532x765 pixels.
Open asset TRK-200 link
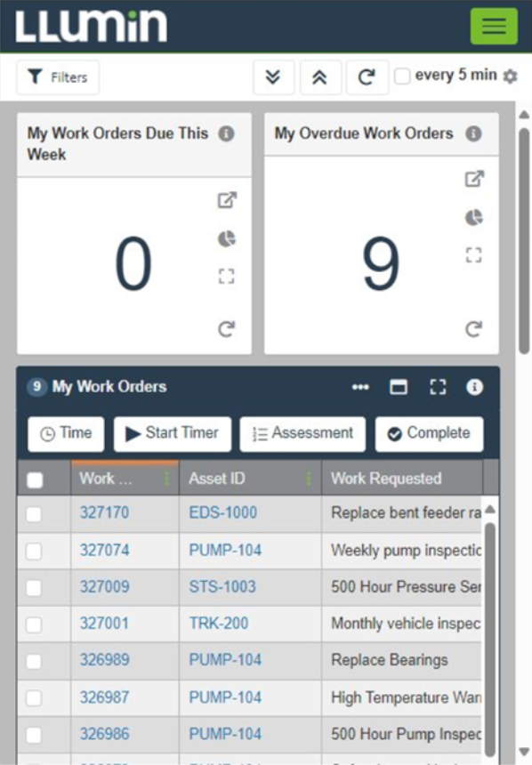[x=219, y=624]
